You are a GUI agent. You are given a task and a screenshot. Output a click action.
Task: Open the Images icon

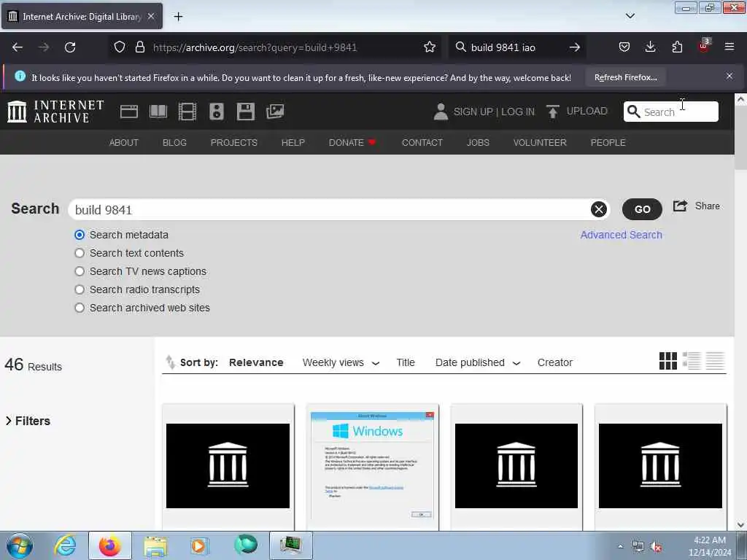(275, 112)
